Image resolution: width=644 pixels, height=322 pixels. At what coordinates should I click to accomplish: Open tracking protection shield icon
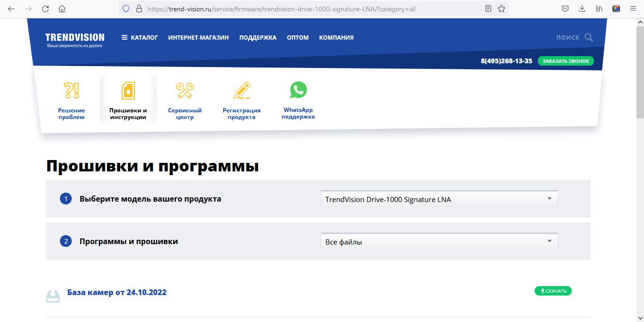coord(125,8)
